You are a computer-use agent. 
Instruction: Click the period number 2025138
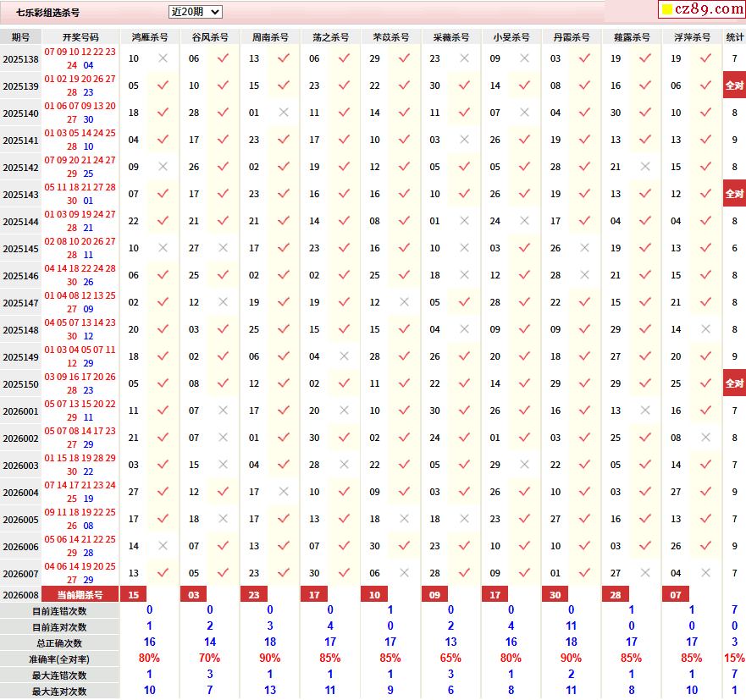click(x=20, y=59)
